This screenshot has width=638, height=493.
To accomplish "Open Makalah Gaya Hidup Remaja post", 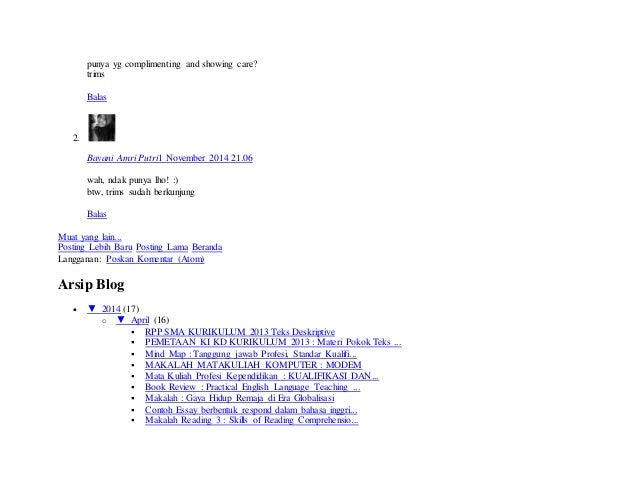I will click(240, 398).
